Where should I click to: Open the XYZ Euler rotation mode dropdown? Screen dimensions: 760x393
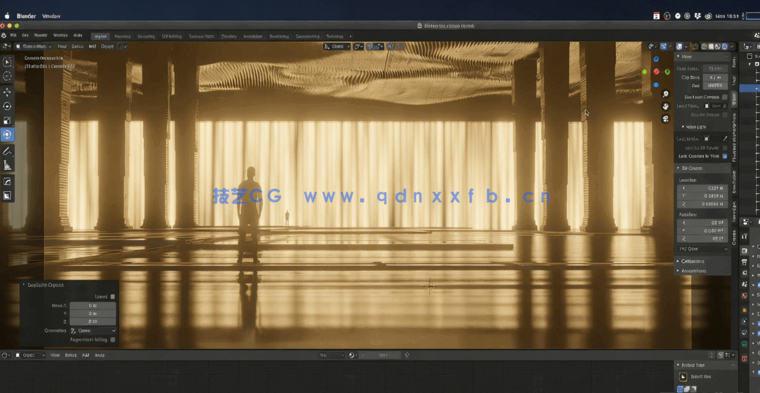pos(702,249)
